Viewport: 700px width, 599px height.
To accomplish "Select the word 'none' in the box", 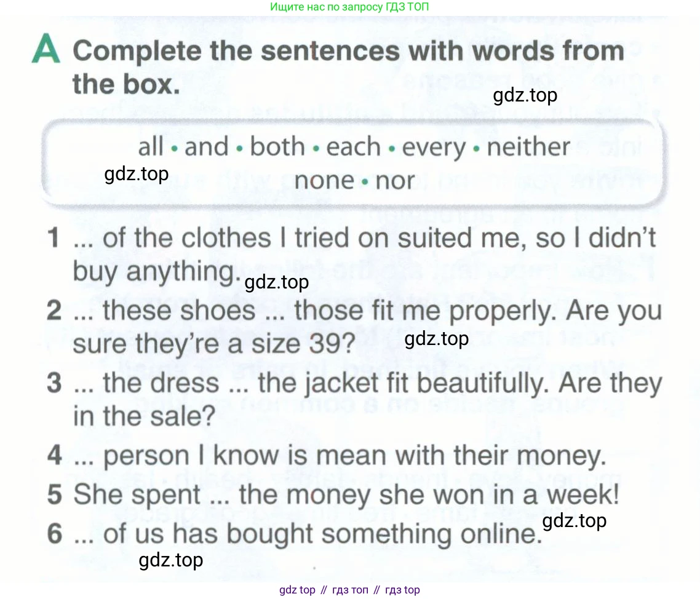I will point(325,181).
